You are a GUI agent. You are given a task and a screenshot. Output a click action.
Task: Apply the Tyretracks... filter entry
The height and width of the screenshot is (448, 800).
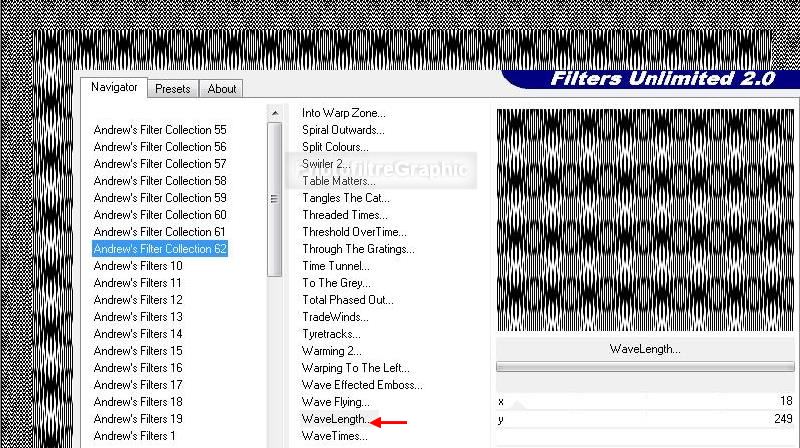click(334, 334)
